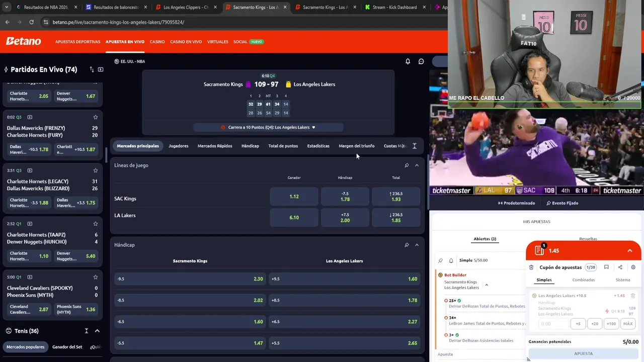Favorite the Charlotte Hornets (LEGACY) match
The image size is (644, 362).
point(95,170)
